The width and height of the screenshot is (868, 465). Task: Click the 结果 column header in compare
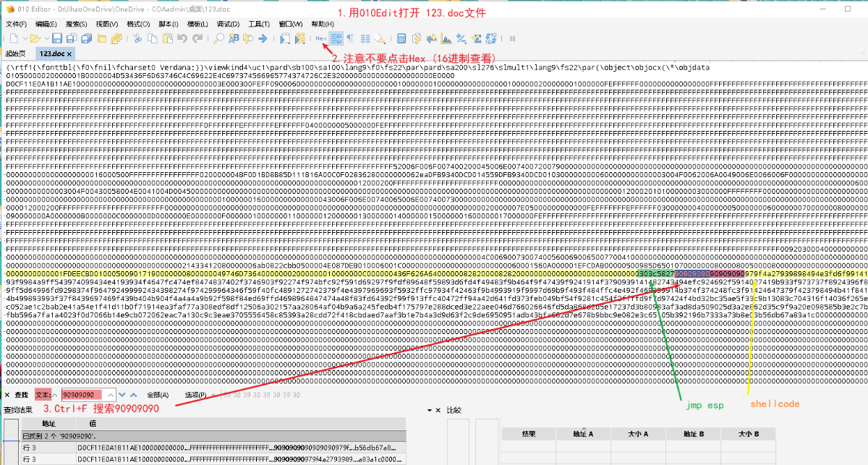(x=529, y=433)
